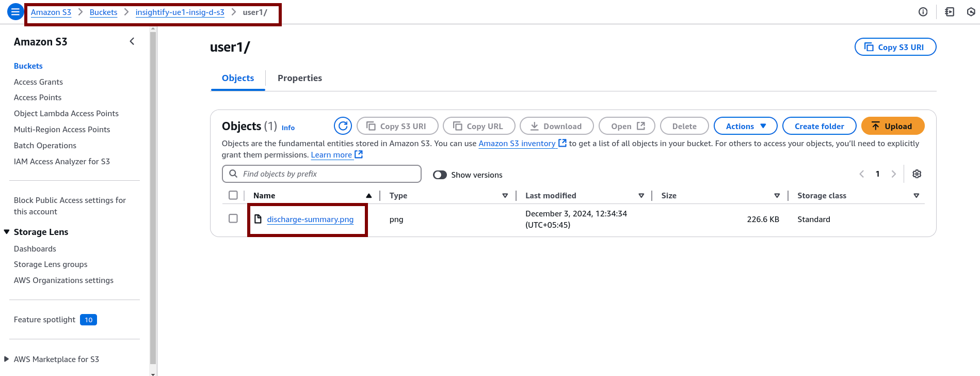Open Access Points in the sidebar
The width and height of the screenshot is (980, 376).
point(38,97)
